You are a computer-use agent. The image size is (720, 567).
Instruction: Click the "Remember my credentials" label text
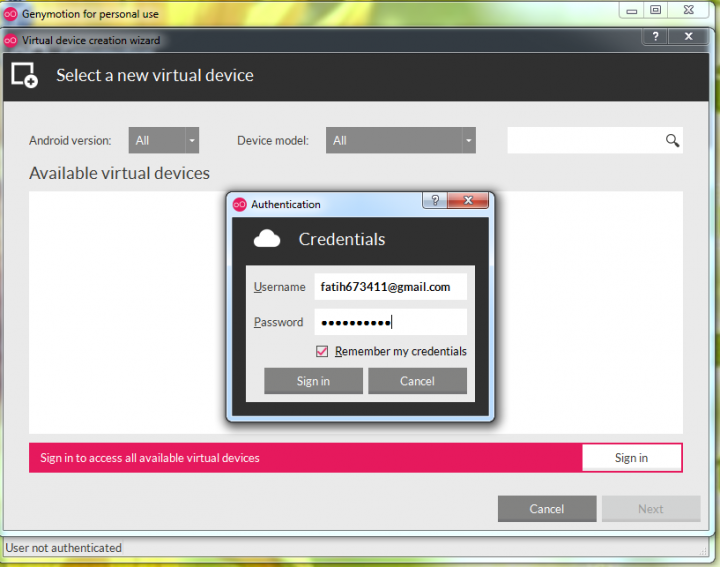pos(400,351)
